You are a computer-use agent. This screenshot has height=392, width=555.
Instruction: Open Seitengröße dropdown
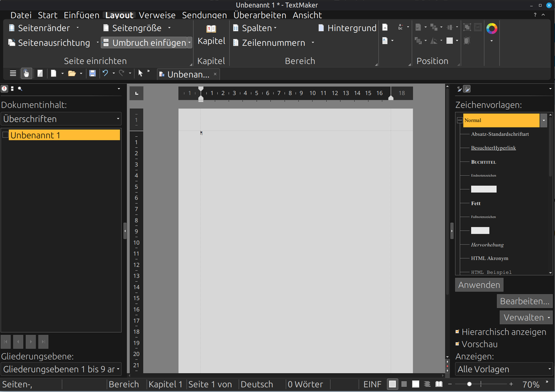pyautogui.click(x=169, y=28)
